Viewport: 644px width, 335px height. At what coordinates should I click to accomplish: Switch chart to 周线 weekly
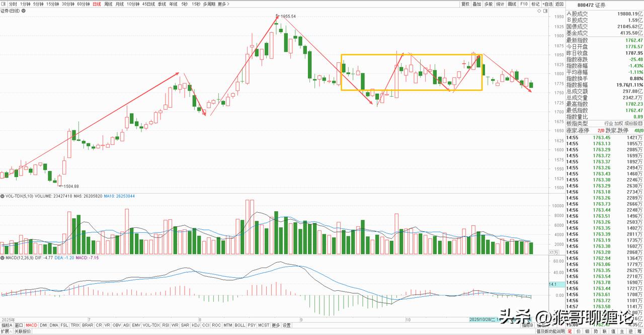point(108,4)
